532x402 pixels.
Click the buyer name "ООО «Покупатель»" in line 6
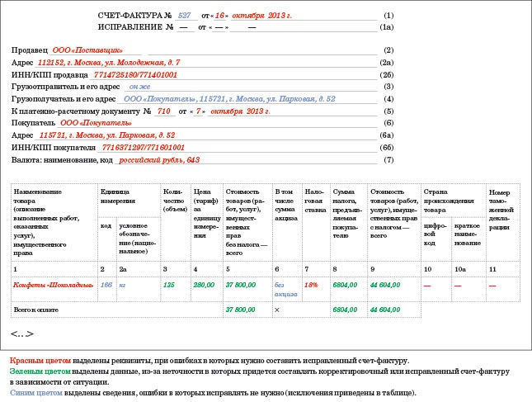click(97, 122)
